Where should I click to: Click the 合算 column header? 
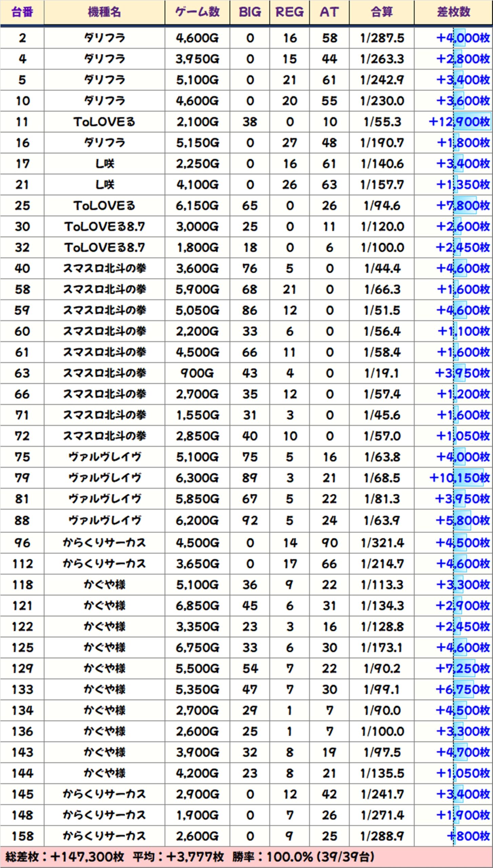coord(382,12)
